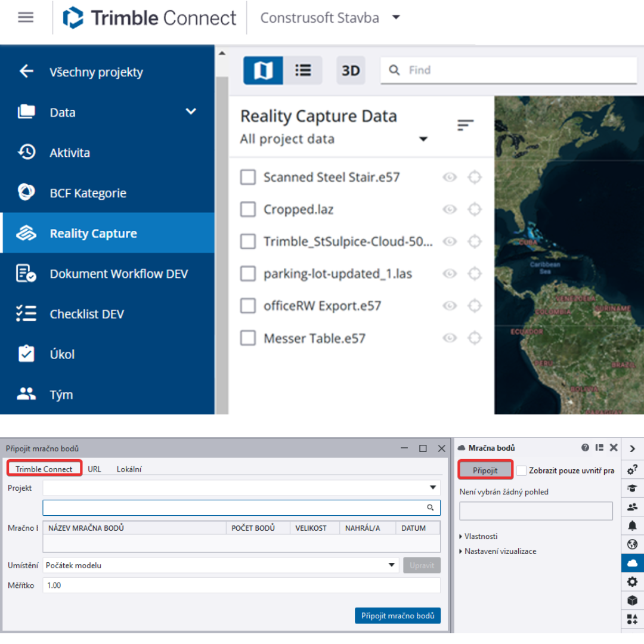Toggle visibility of Scanned Steel Stair.e57
This screenshot has width=644, height=644.
click(x=450, y=177)
